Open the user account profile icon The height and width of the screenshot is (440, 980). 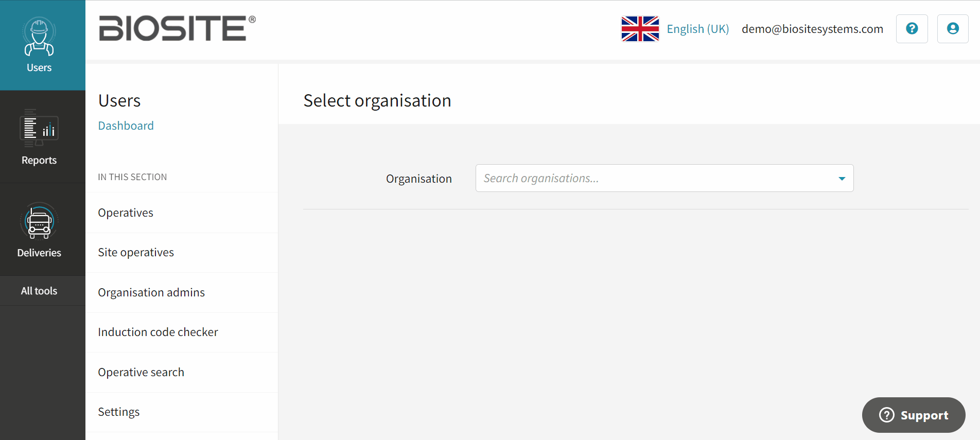(x=952, y=29)
